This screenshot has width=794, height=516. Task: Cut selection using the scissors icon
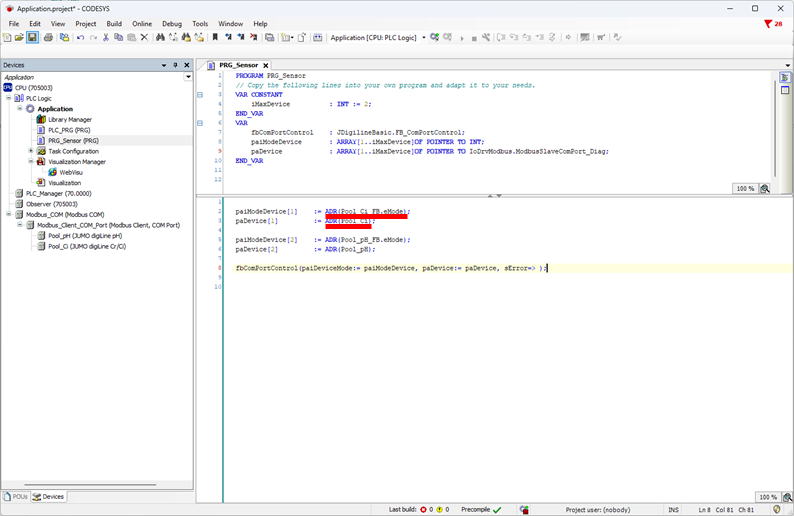pyautogui.click(x=106, y=37)
